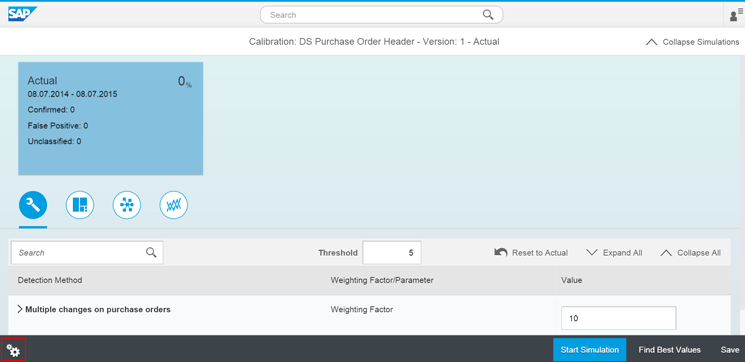Click the Unclassified: 0 text
Viewport: 745px width, 362px height.
[54, 141]
